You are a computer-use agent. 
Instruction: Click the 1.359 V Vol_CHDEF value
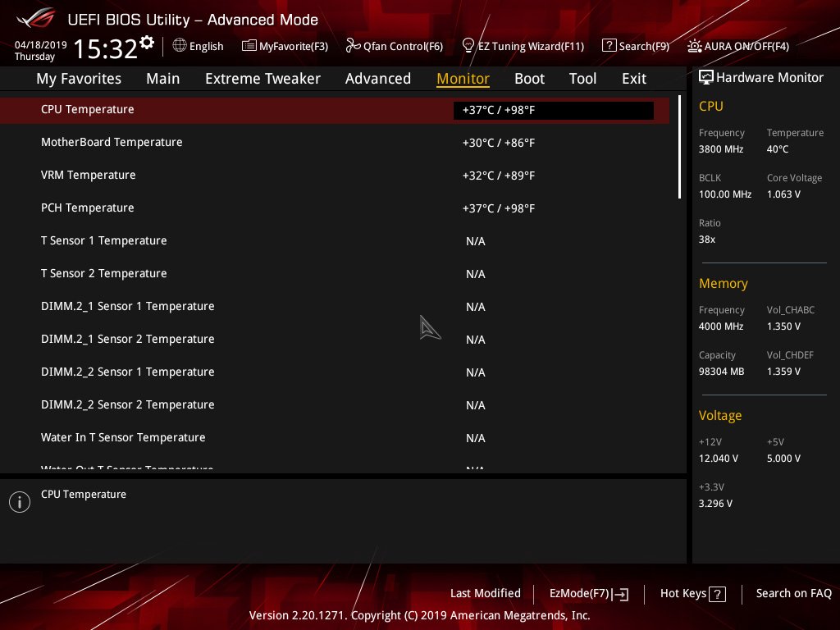pyautogui.click(x=783, y=372)
